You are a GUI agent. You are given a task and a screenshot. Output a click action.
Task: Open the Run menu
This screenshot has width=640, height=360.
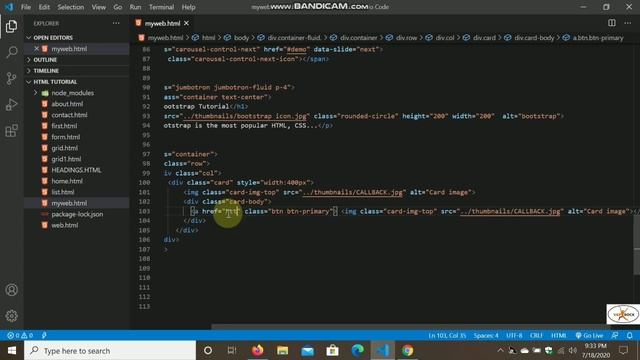tap(135, 7)
